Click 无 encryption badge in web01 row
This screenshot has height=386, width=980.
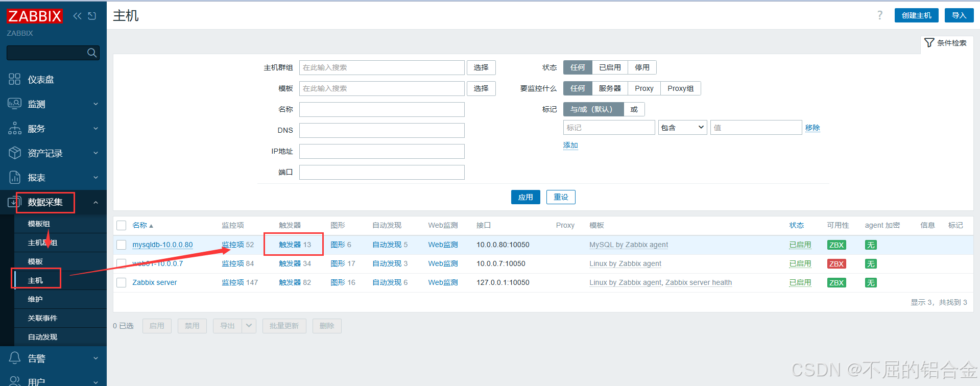871,264
